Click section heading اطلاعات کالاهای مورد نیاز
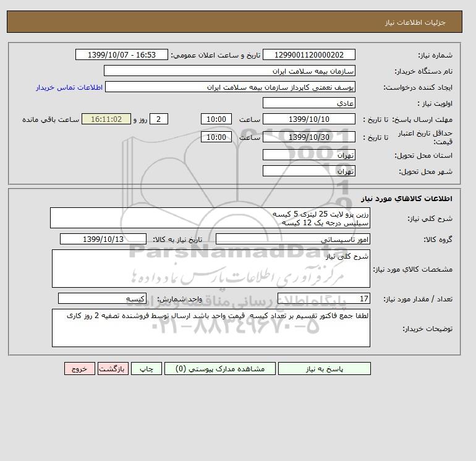 click(x=407, y=199)
